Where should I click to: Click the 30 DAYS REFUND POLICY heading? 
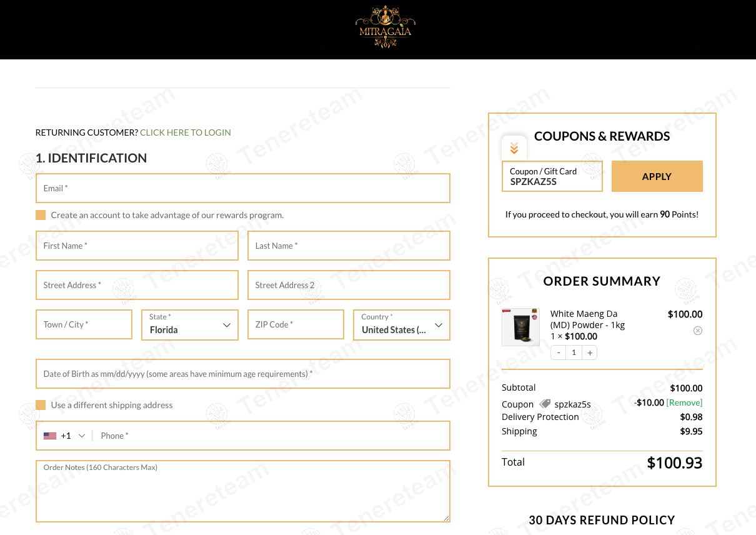click(x=602, y=520)
